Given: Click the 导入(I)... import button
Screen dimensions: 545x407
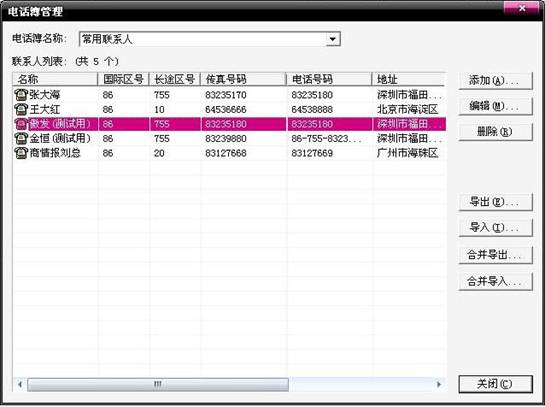Looking at the screenshot, I should click(x=495, y=228).
